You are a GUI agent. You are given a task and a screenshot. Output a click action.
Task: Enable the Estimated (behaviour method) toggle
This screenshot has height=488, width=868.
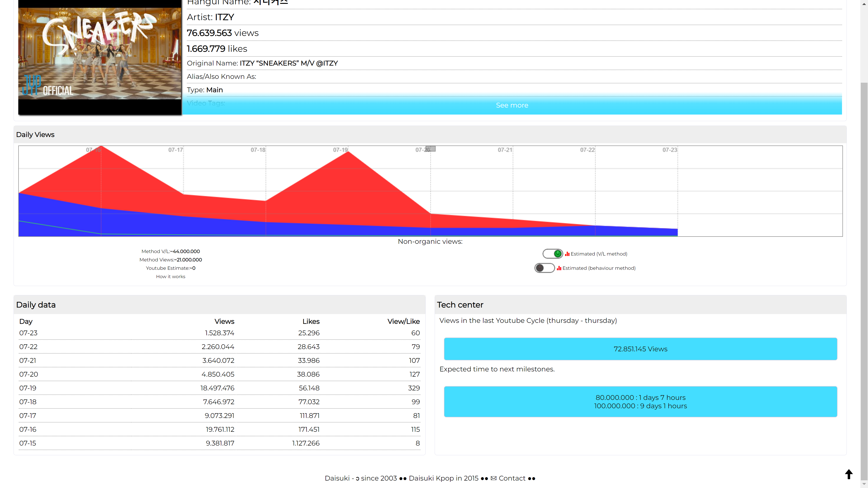click(545, 268)
